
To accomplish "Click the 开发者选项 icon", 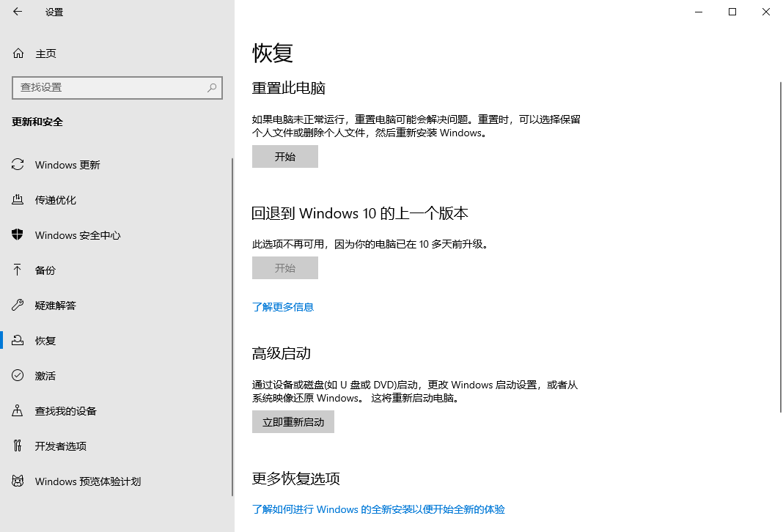I will 18,446.
